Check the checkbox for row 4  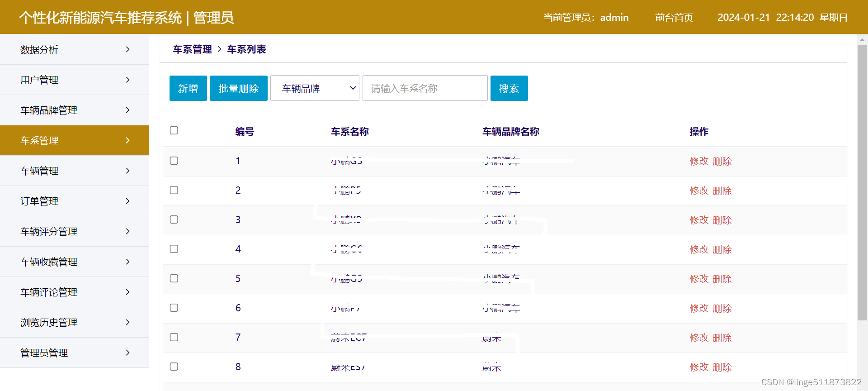pos(174,249)
